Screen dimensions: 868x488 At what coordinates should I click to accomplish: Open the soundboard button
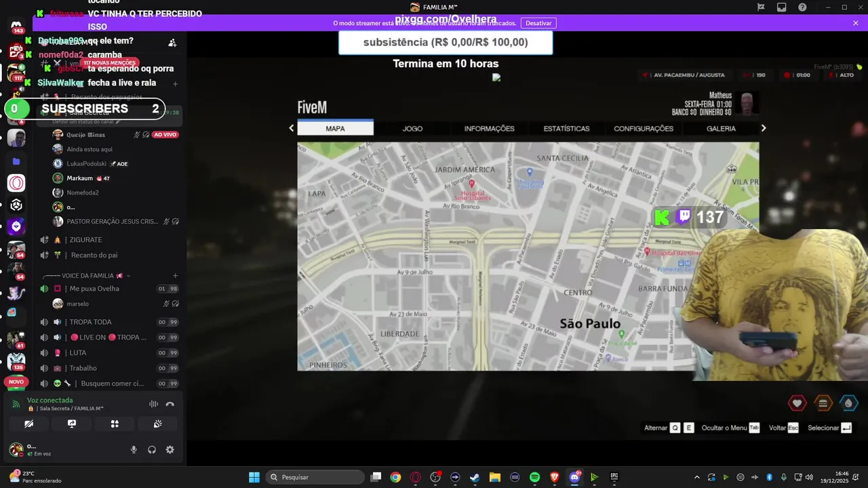pos(157,424)
